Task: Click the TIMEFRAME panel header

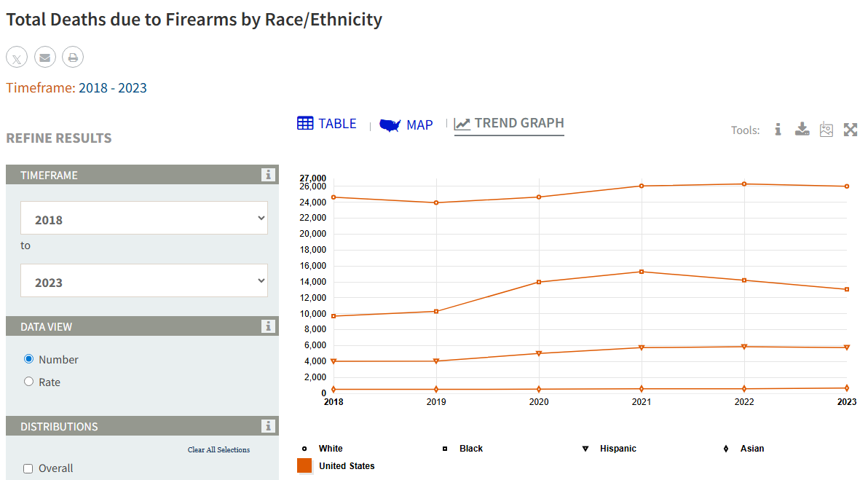Action: pos(142,174)
